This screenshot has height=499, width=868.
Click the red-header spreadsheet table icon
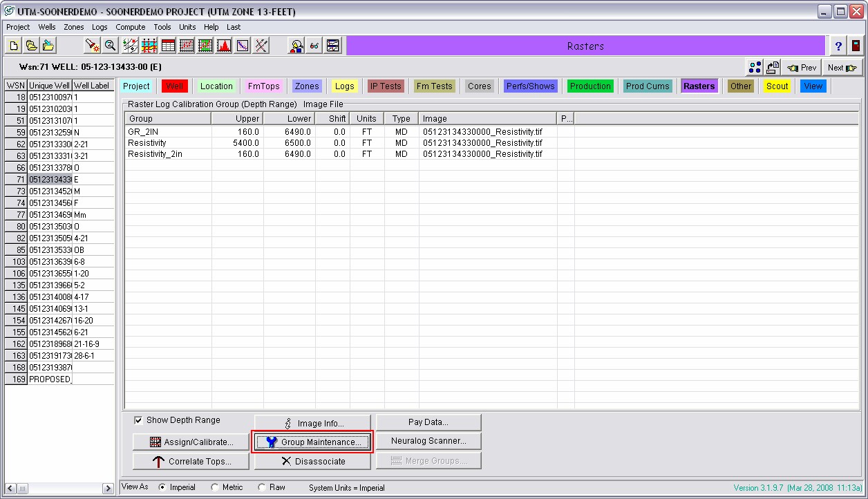tap(168, 46)
